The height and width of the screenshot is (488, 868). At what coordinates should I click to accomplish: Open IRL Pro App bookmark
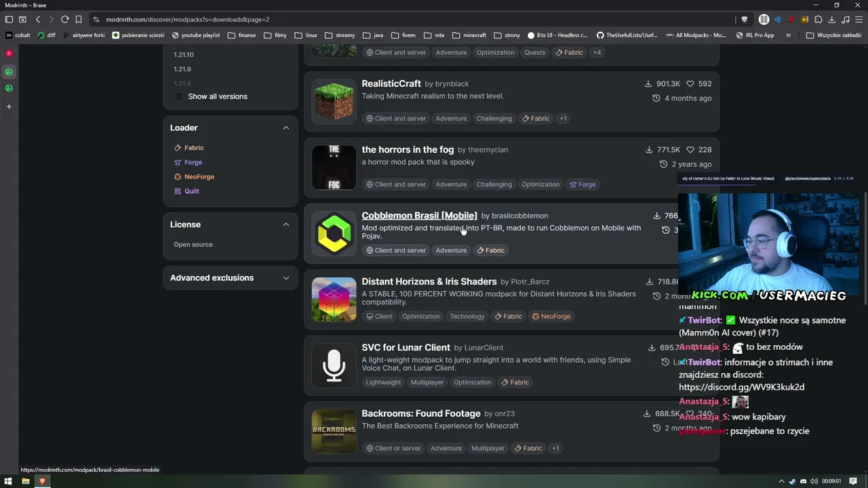tap(755, 35)
